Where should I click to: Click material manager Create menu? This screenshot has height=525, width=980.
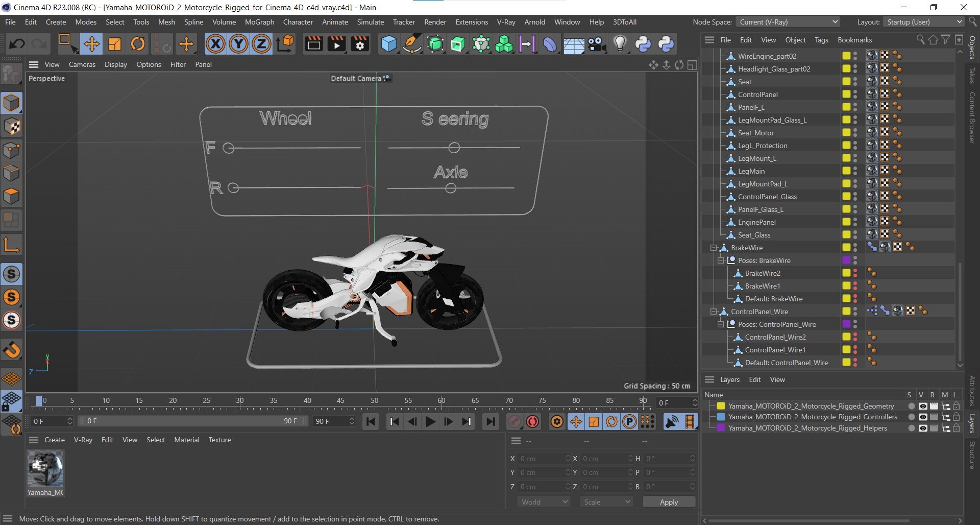pos(55,440)
